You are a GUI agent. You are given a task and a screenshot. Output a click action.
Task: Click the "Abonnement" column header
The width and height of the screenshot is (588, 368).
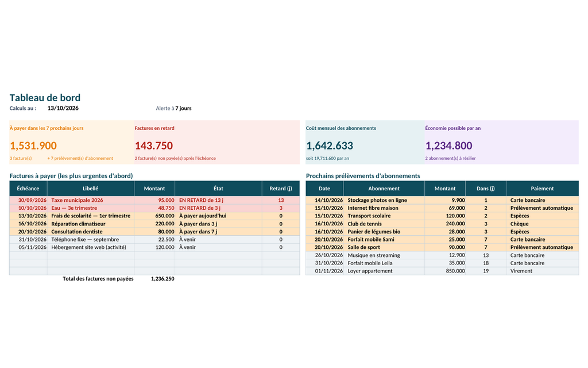click(x=384, y=189)
